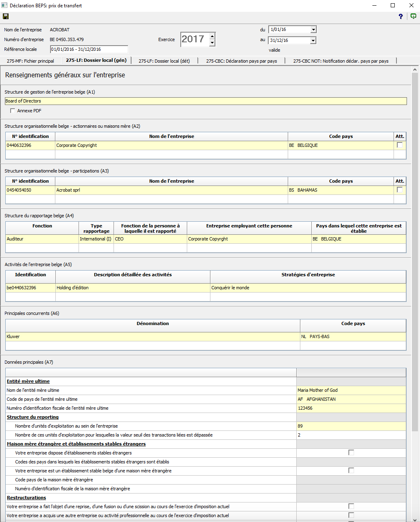Click the Exercice year field showing 2017
This screenshot has height=522, width=420.
[x=195, y=39]
